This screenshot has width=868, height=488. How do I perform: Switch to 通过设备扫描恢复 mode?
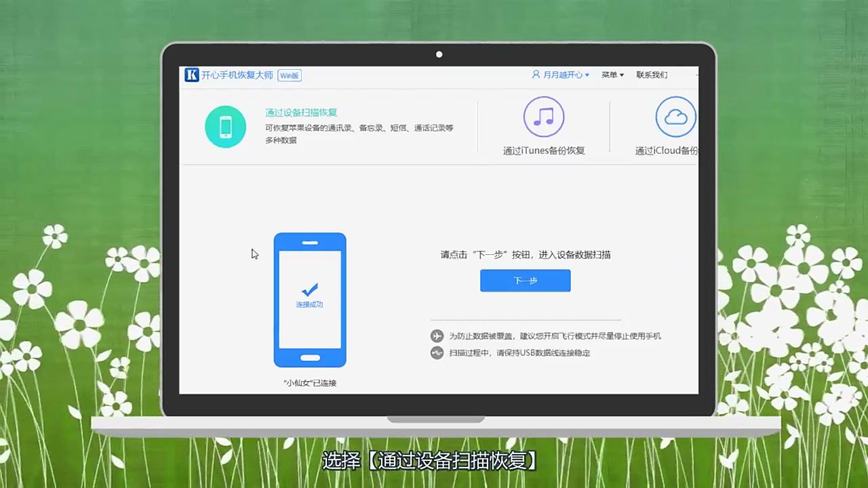coord(301,113)
